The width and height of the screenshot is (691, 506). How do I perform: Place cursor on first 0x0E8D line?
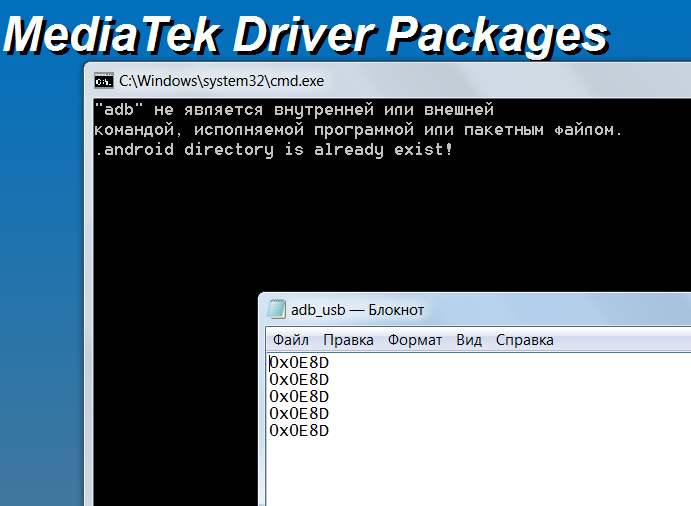tap(299, 363)
